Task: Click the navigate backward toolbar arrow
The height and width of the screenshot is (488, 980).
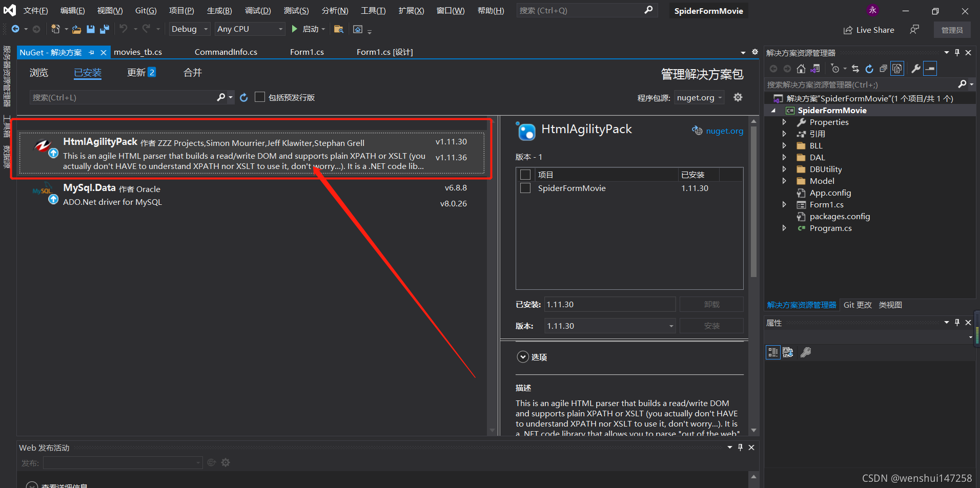Action: [x=15, y=29]
